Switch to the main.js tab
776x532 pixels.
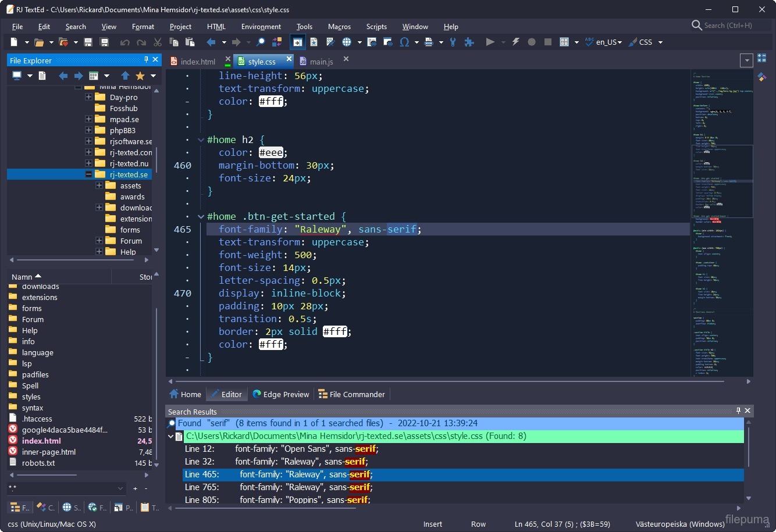321,62
